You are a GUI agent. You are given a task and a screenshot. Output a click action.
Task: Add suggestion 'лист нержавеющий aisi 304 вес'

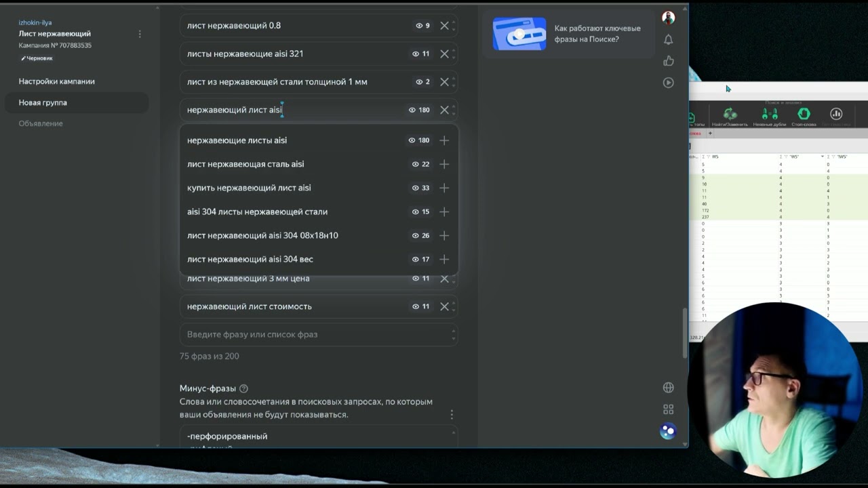click(444, 259)
